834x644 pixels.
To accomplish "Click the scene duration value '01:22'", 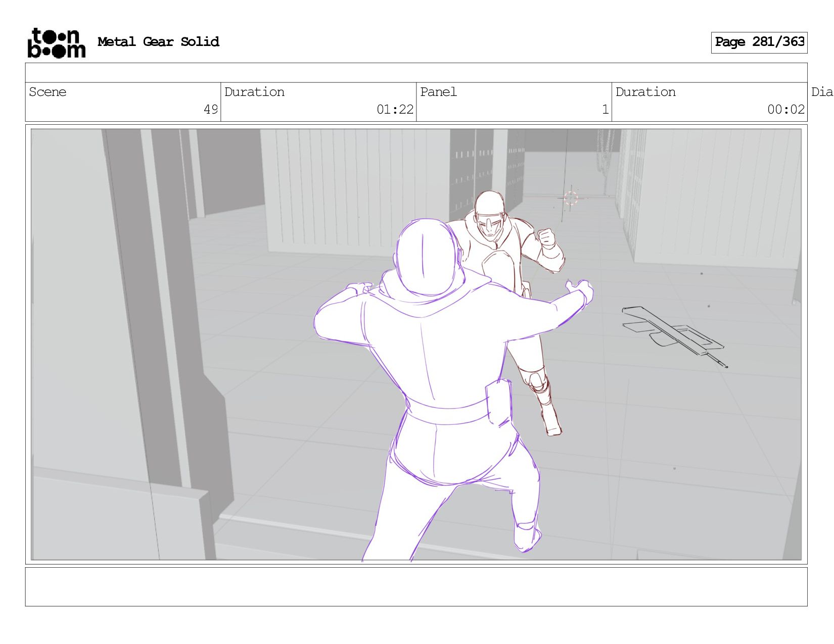I will click(x=395, y=110).
